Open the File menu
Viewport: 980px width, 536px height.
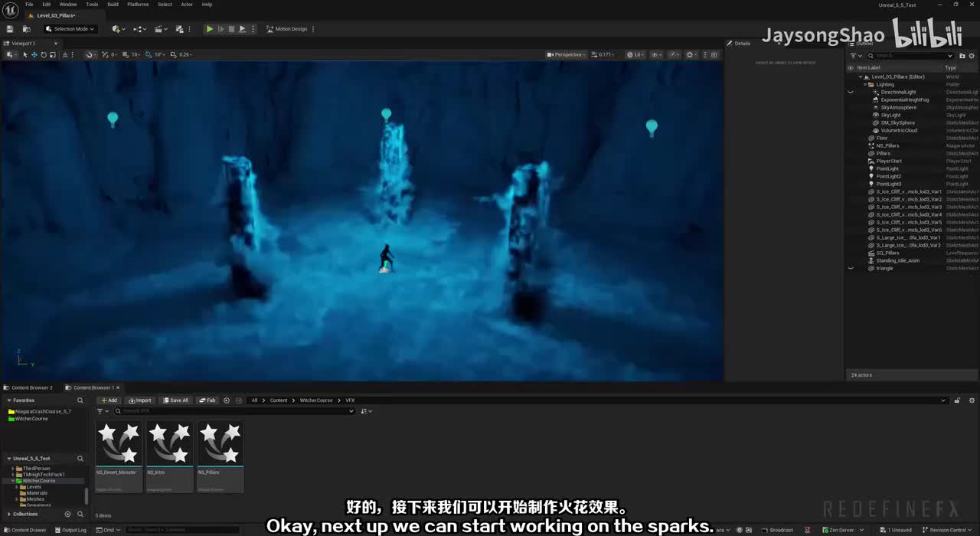[29, 5]
